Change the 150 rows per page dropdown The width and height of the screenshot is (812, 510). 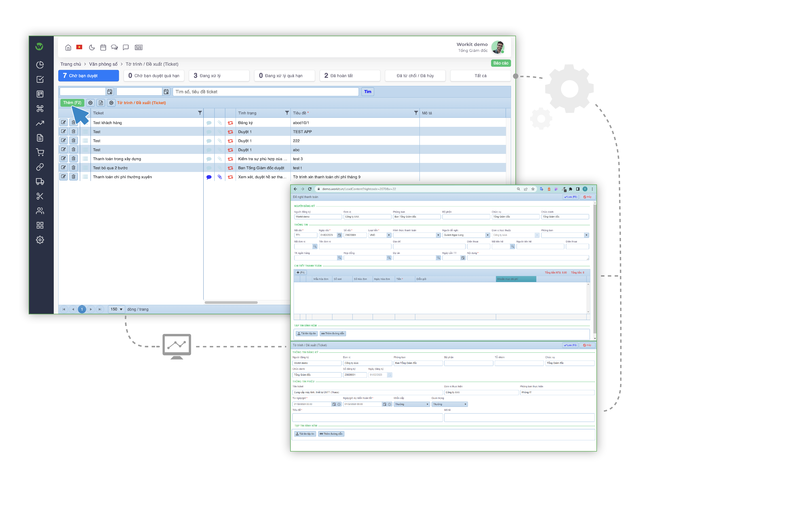click(x=117, y=309)
